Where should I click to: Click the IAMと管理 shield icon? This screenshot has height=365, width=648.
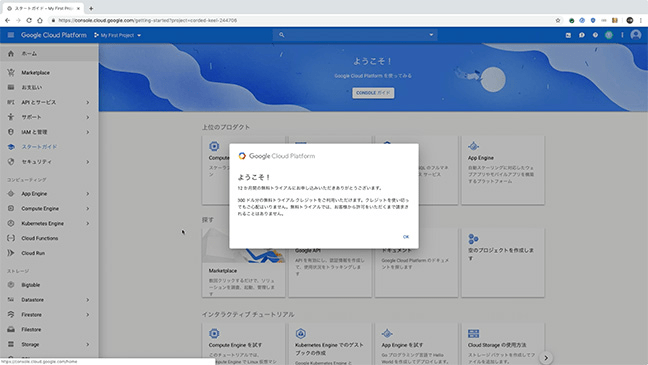11,132
